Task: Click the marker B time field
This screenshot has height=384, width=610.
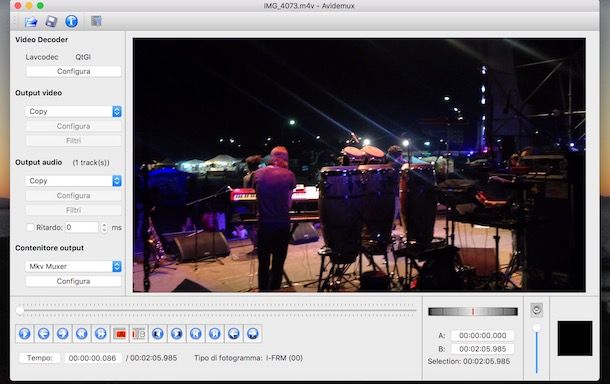Action: tap(482, 349)
